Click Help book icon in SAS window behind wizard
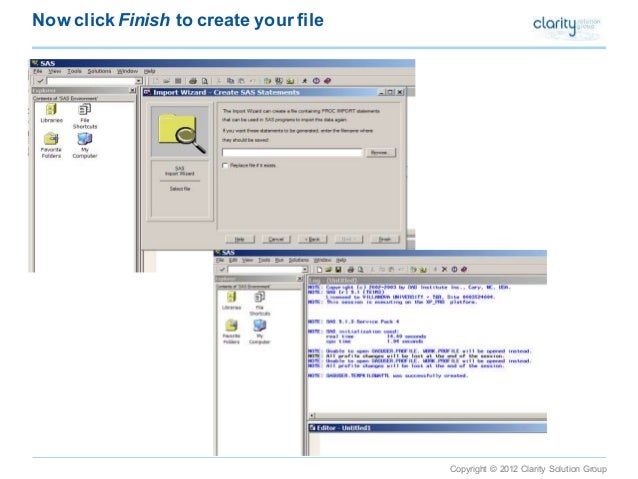 click(328, 81)
